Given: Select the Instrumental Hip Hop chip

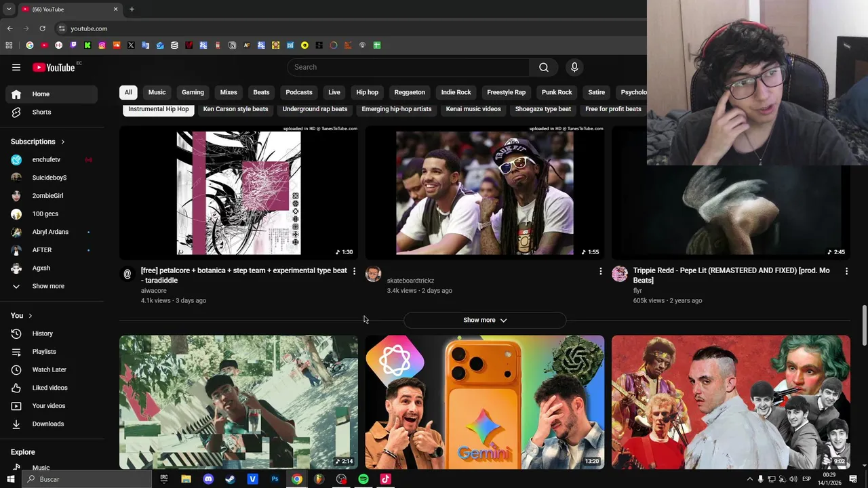Looking at the screenshot, I should (x=159, y=109).
